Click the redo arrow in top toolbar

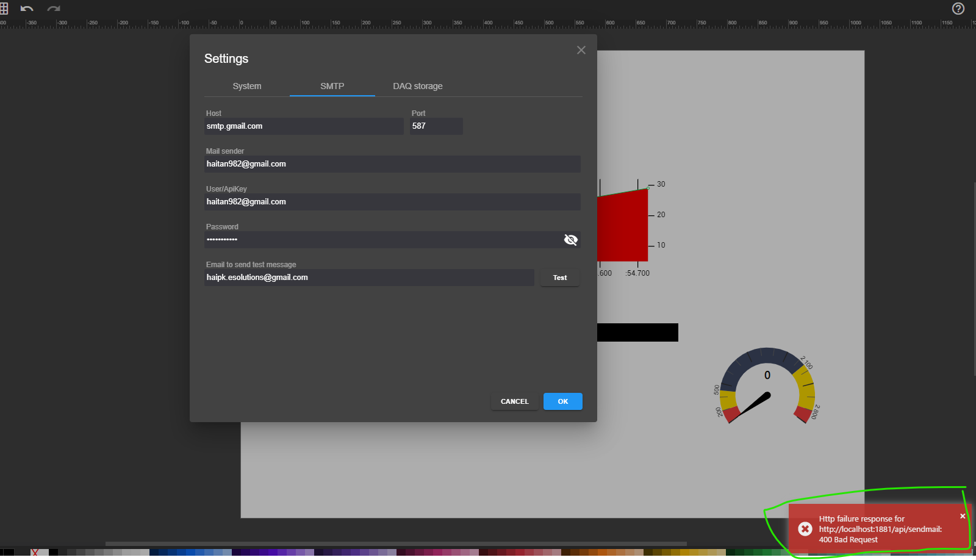[x=54, y=9]
